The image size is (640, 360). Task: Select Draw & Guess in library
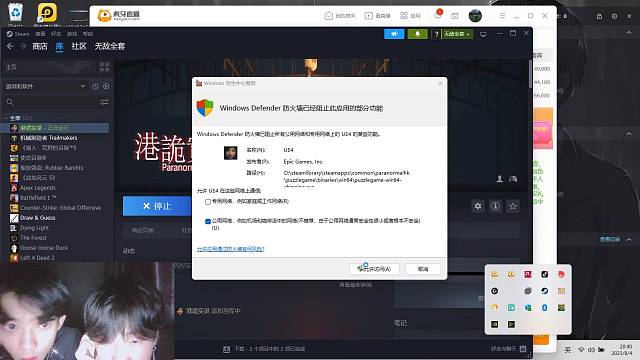click(55, 218)
